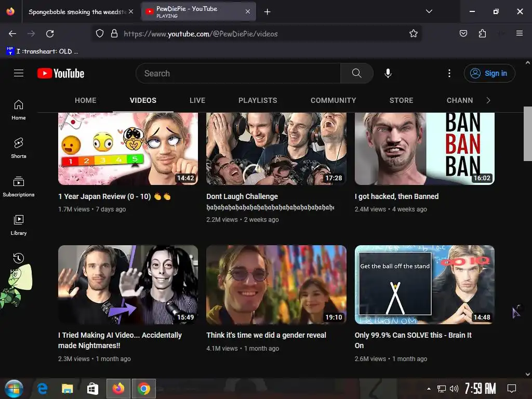Click the search magnifier button
Image resolution: width=532 pixels, height=399 pixels.
point(356,73)
